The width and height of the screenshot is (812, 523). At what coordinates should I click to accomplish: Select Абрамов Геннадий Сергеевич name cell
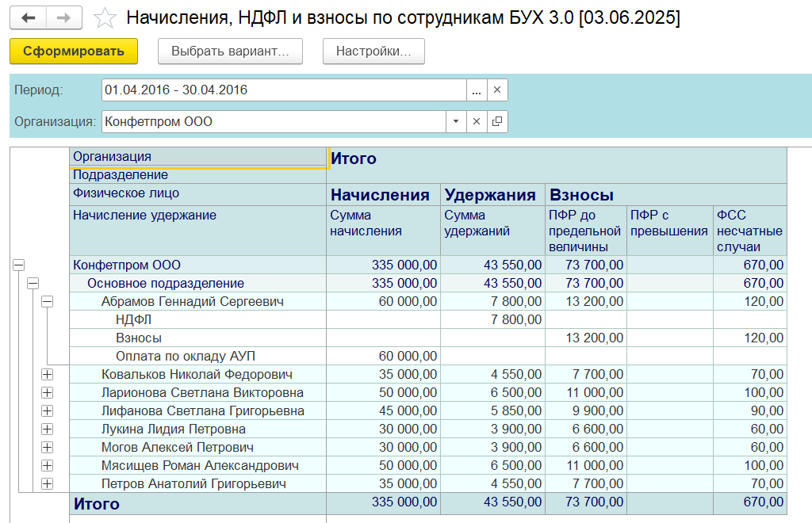197,301
